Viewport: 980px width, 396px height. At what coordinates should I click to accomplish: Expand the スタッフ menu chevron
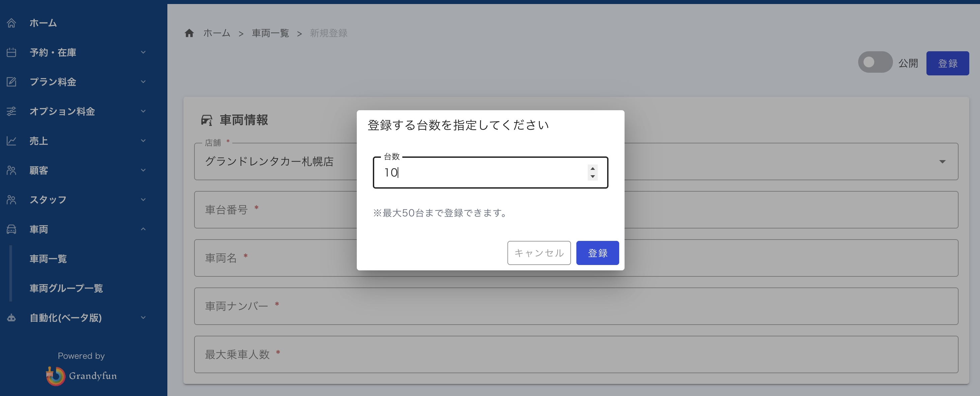point(143,200)
